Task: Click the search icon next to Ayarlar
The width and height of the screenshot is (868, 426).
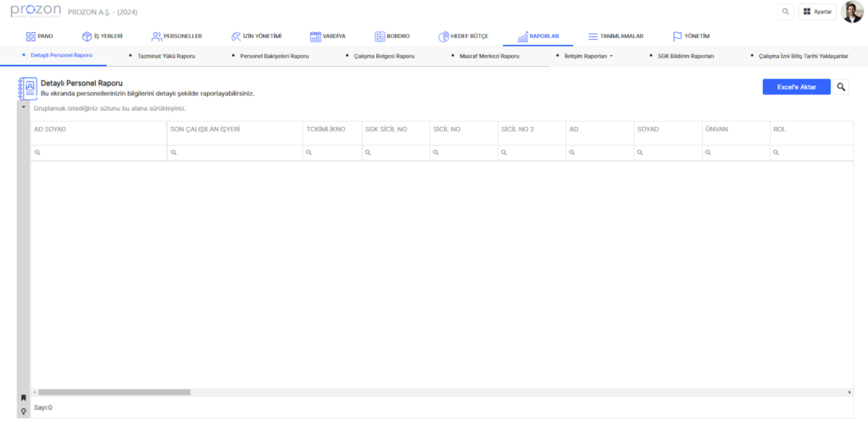Action: (x=786, y=12)
